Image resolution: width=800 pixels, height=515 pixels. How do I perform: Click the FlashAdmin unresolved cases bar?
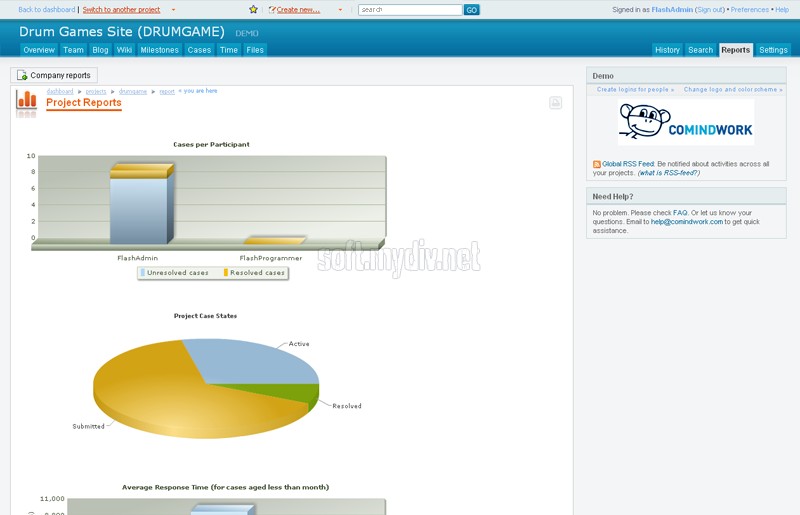point(139,210)
